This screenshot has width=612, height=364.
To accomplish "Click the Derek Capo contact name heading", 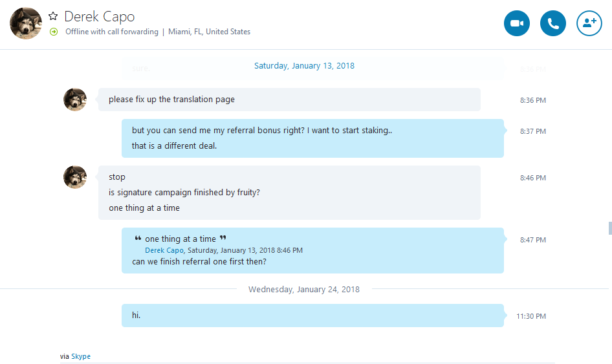I will coord(100,16).
